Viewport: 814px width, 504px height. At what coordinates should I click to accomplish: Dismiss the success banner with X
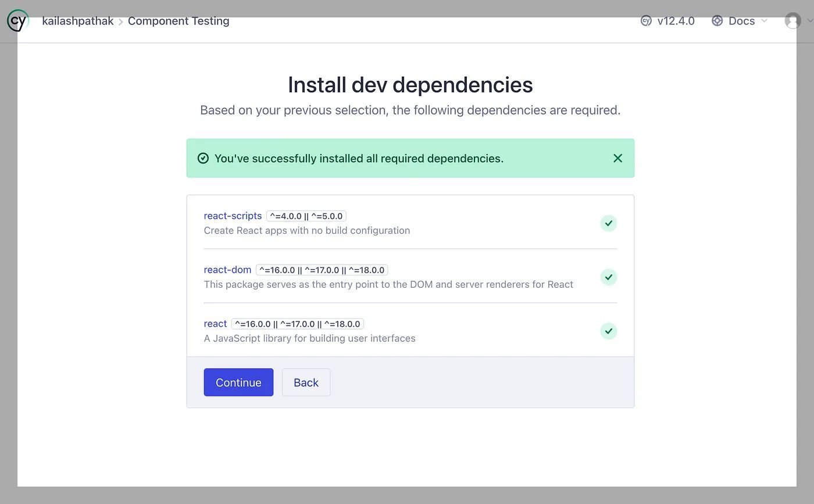pos(617,158)
